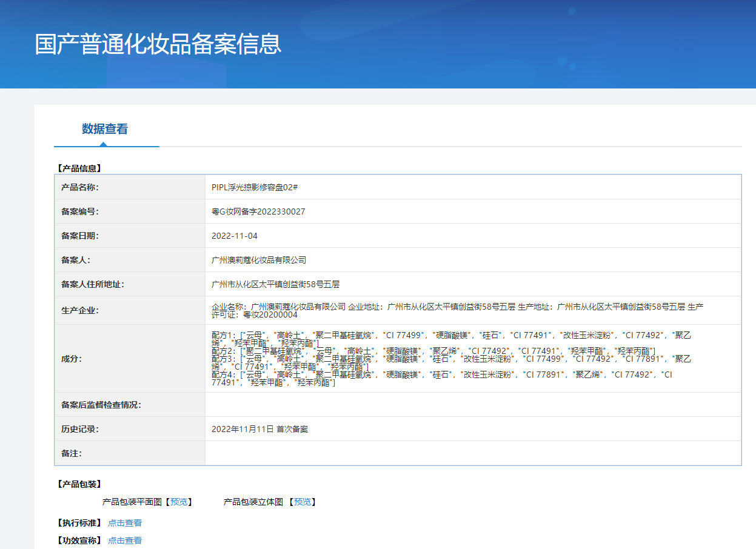Click the 备案人住所地址 row label
The image size is (756, 549).
(93, 284)
